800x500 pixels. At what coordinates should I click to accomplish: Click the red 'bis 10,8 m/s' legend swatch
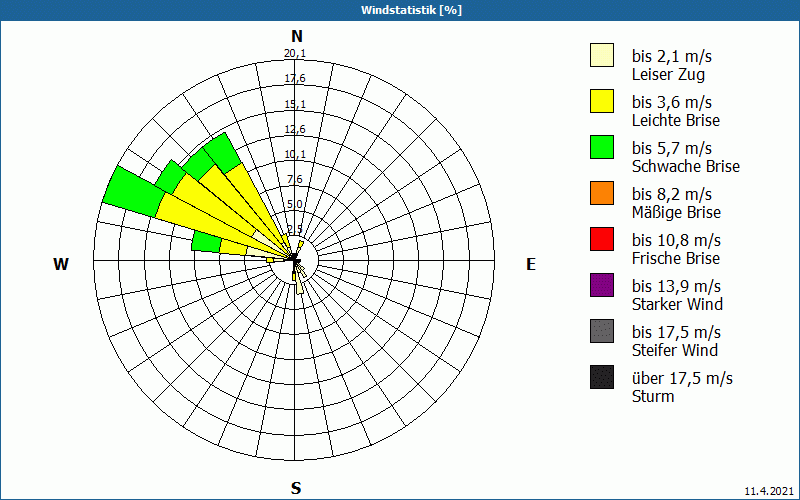pos(602,239)
